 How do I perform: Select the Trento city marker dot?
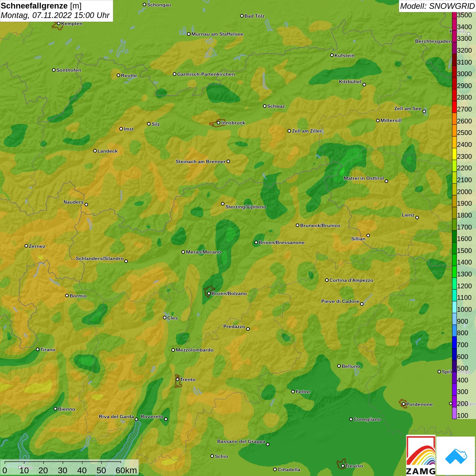pyautogui.click(x=177, y=379)
